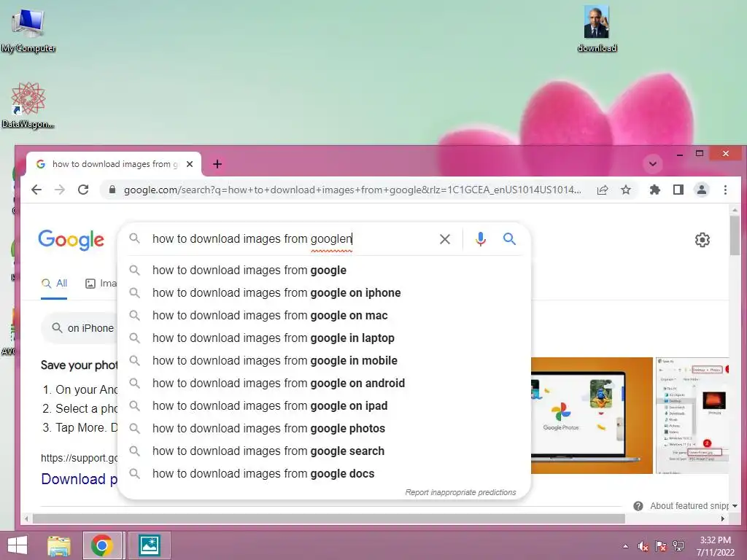Image resolution: width=747 pixels, height=560 pixels.
Task: Open 'About featured snippets' link
Action: (689, 506)
